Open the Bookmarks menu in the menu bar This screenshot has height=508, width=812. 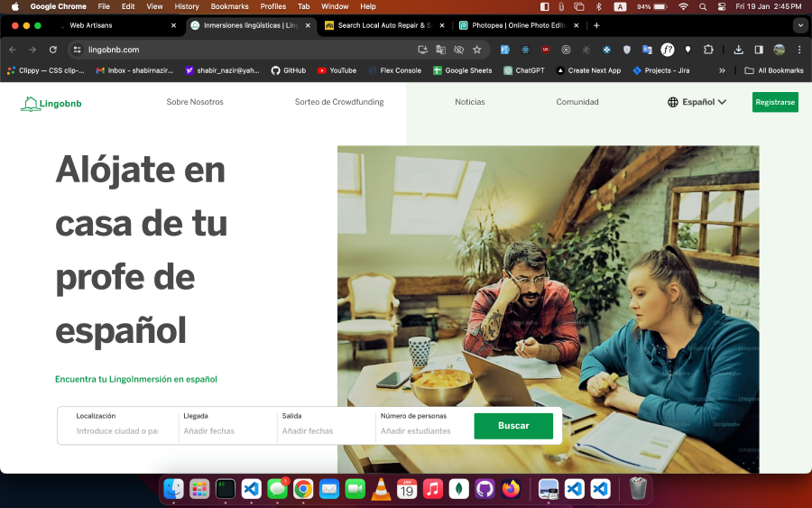point(229,6)
